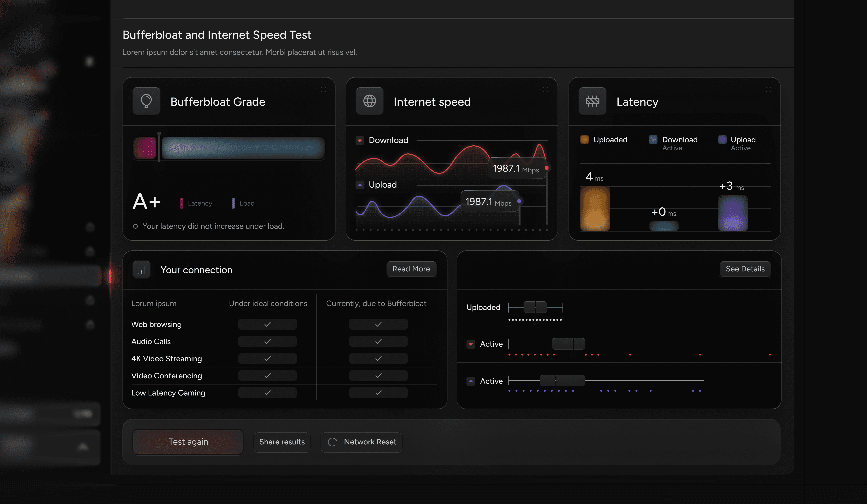Image resolution: width=867 pixels, height=504 pixels.
Task: Open Latency card drag-handle dots
Action: [768, 89]
